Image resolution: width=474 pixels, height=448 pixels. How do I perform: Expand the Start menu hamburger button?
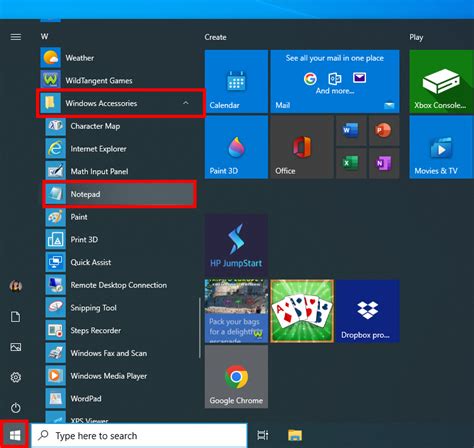pos(16,37)
